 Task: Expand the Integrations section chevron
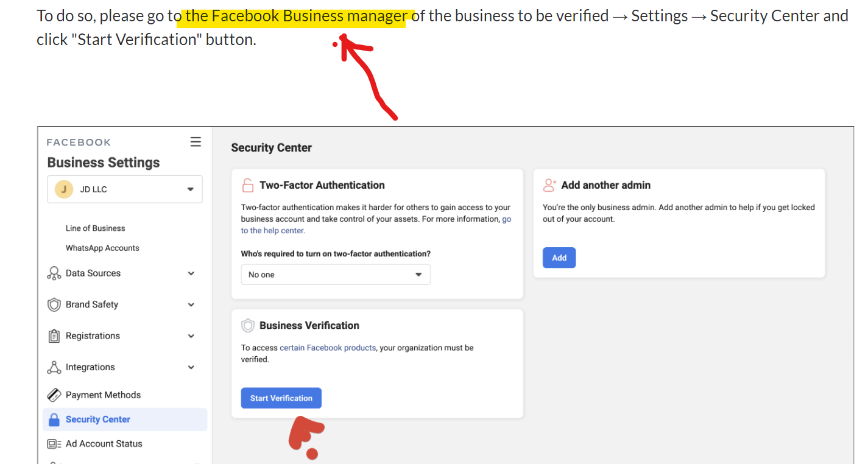191,367
